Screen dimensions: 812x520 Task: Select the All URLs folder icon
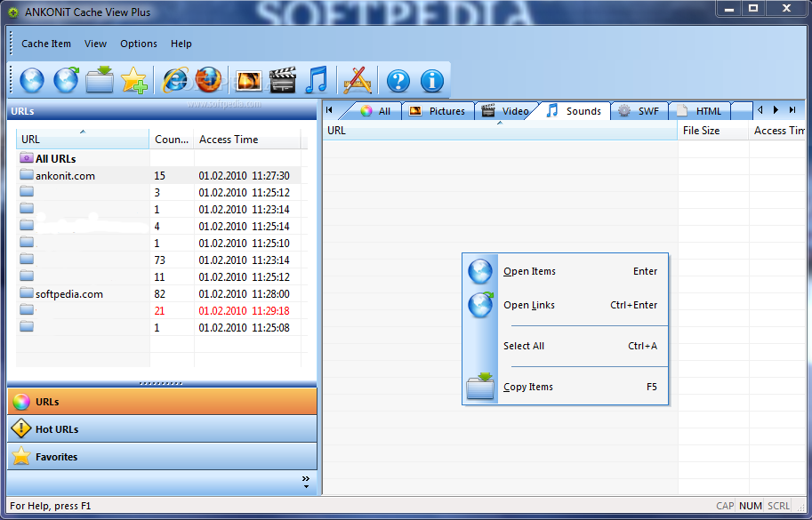27,158
